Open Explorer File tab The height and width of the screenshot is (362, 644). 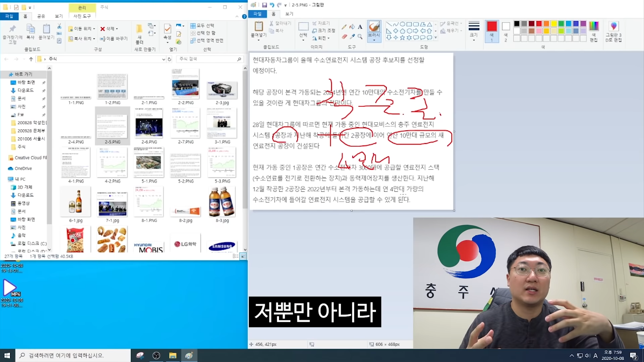tap(9, 16)
